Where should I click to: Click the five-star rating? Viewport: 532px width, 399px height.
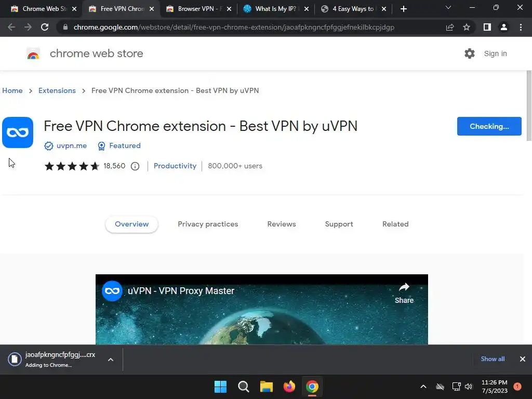point(72,166)
